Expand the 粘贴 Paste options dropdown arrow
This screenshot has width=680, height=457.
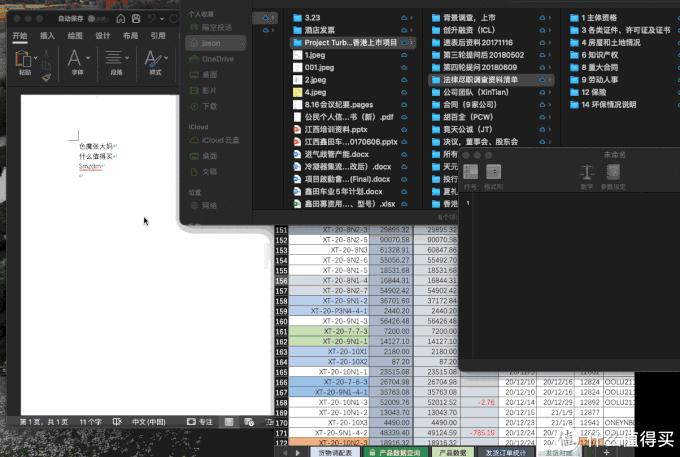pos(36,58)
